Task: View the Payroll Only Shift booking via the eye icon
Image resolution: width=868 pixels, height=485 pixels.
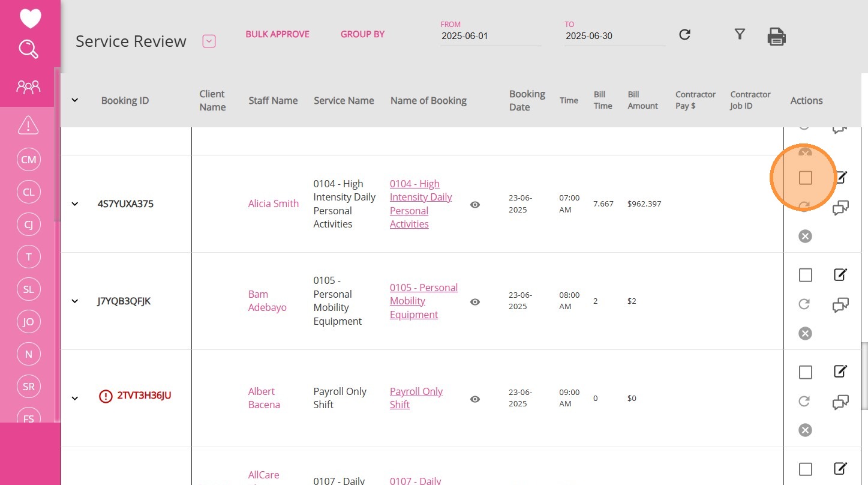Action: tap(474, 399)
